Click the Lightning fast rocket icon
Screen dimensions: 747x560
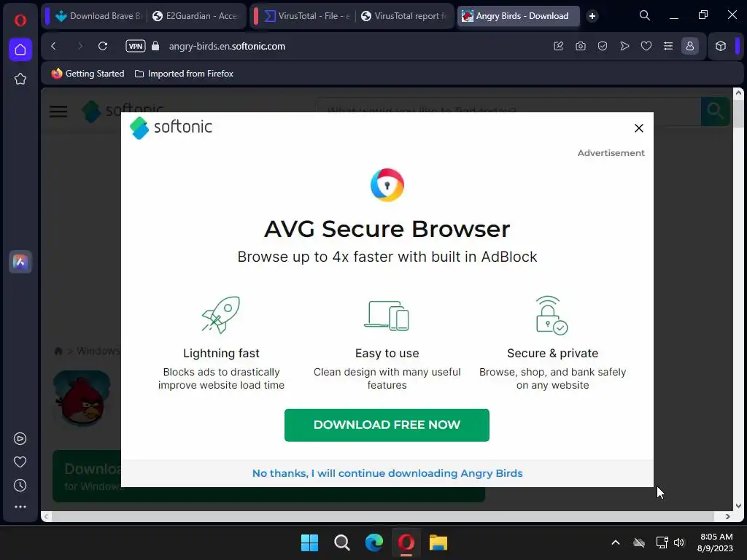(x=221, y=315)
